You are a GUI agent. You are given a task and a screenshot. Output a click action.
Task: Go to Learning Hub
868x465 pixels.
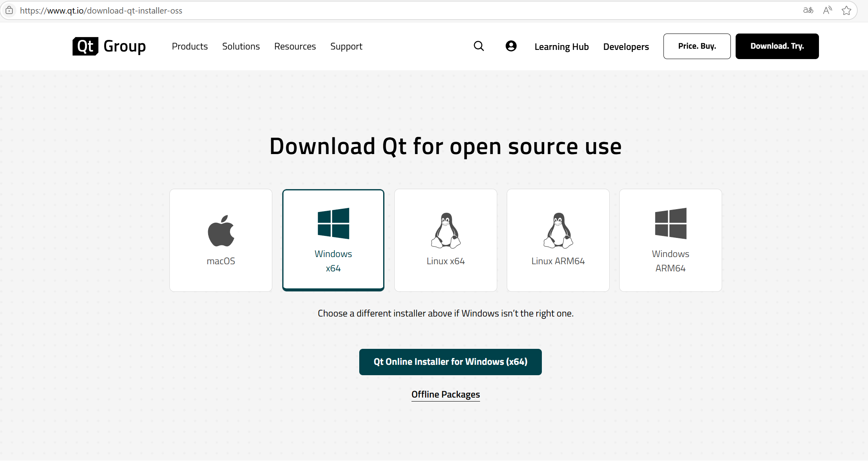pyautogui.click(x=562, y=47)
